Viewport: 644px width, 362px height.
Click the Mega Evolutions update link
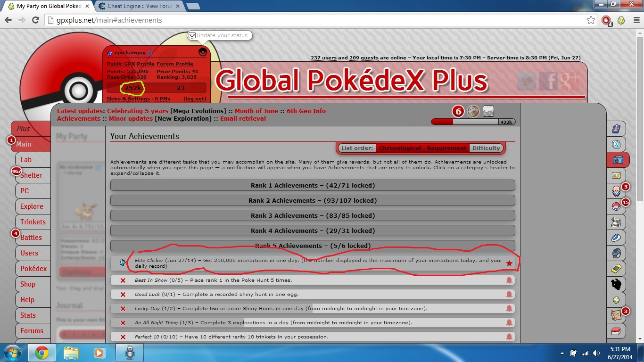(198, 111)
